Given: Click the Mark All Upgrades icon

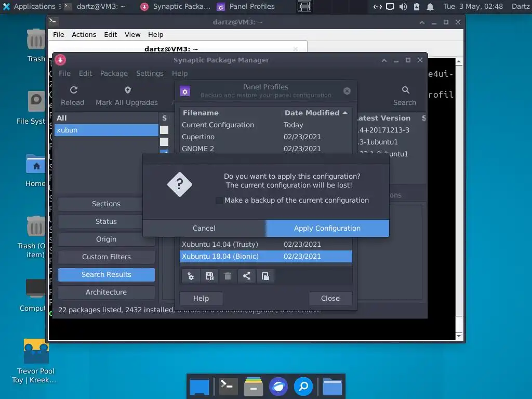Looking at the screenshot, I should coord(128,90).
